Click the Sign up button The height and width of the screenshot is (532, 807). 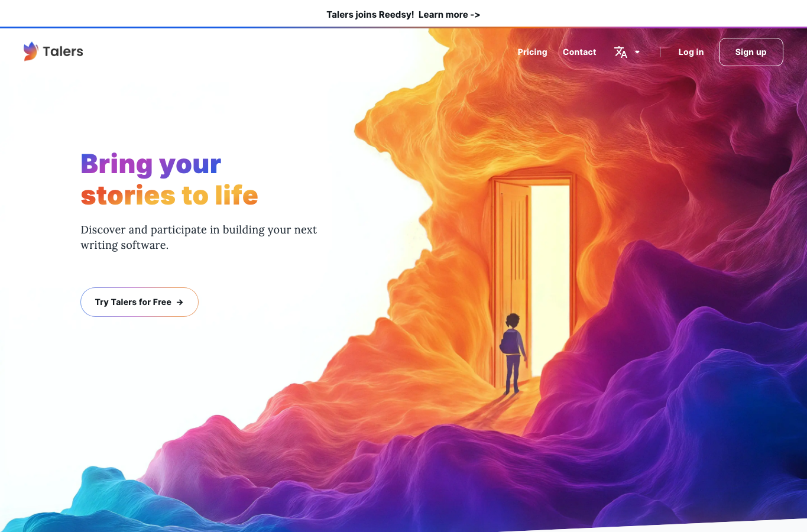751,52
